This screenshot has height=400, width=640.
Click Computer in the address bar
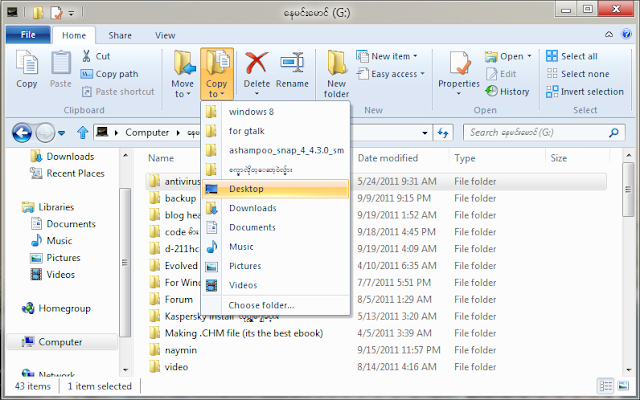[x=147, y=133]
